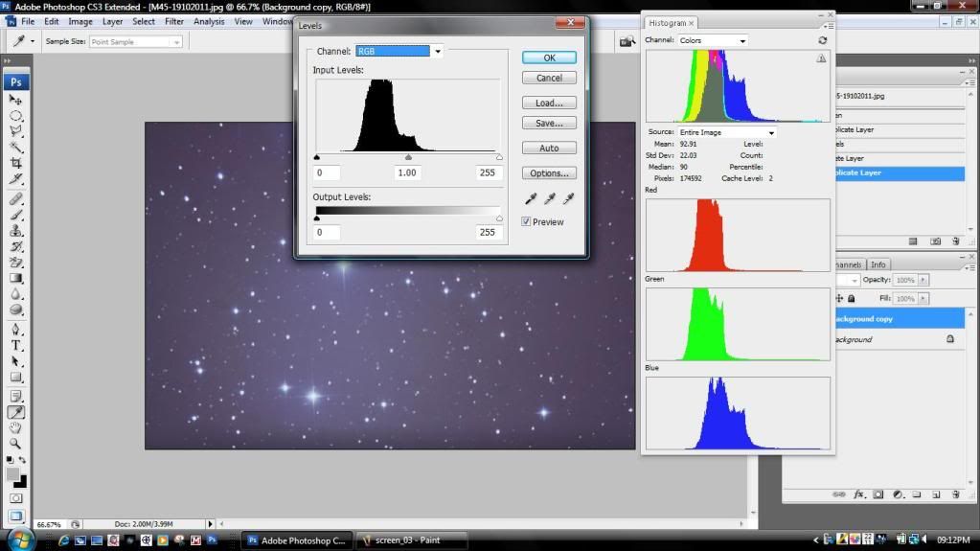Open the Filter menu
The height and width of the screenshot is (551, 980).
coord(174,21)
